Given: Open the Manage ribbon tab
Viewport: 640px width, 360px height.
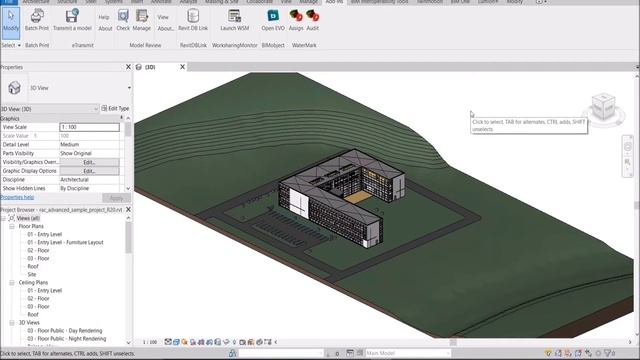Looking at the screenshot, I should (309, 2).
